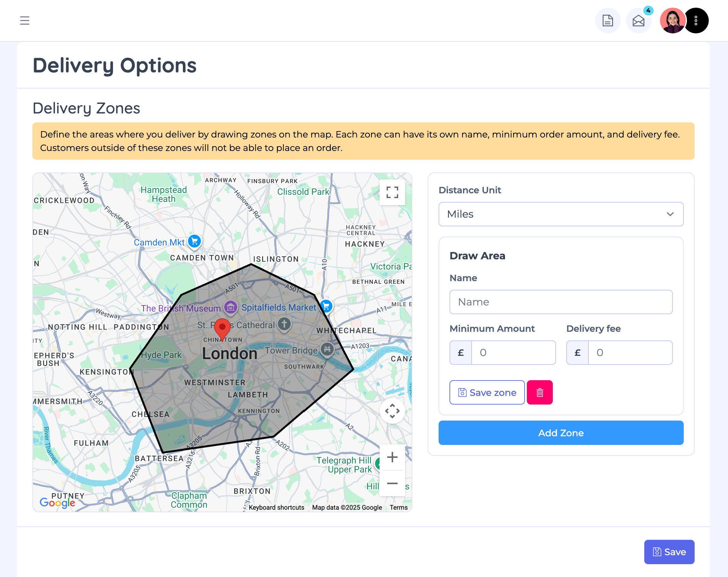Click the Delivery fee input field

(x=630, y=353)
